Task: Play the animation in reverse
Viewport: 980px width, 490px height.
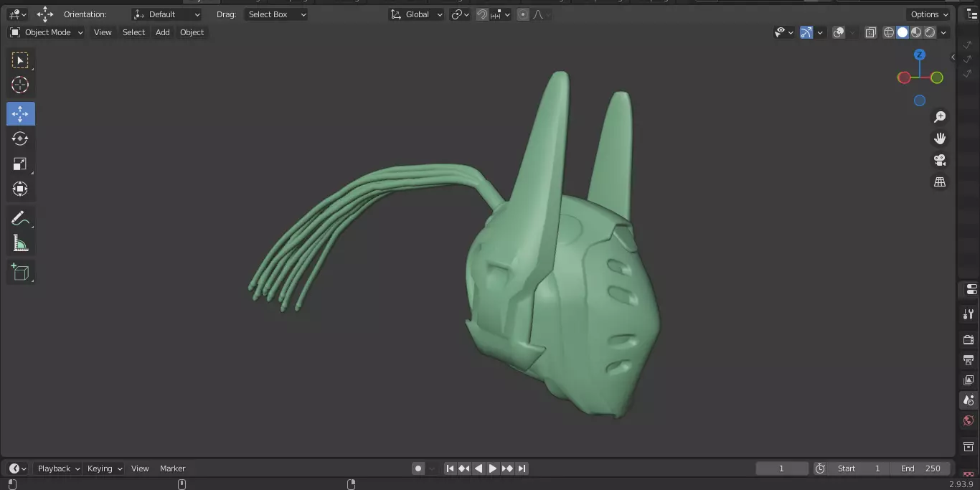Action: click(x=479, y=468)
